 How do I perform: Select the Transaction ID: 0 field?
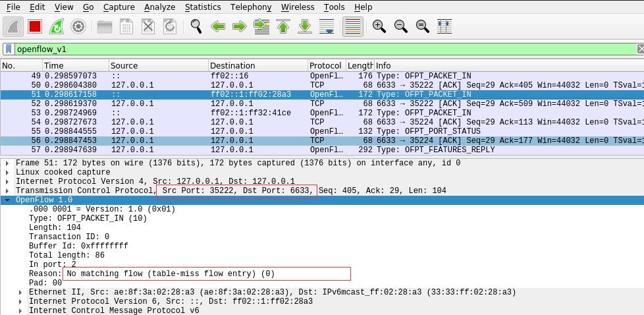(69, 237)
